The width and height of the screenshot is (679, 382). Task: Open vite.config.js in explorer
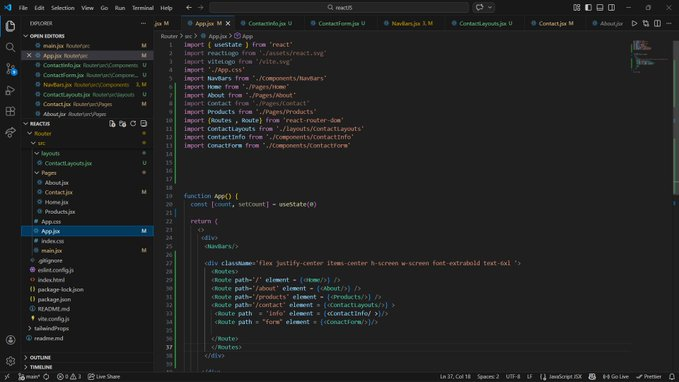point(53,319)
